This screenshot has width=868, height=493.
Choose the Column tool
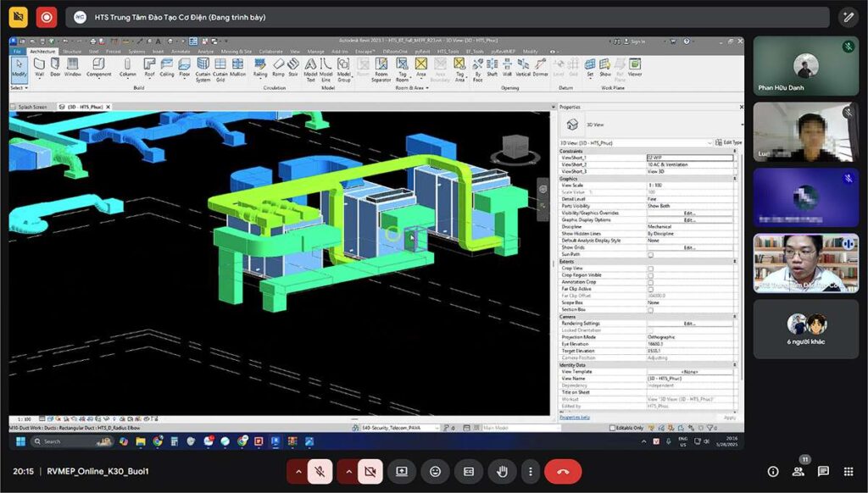point(127,67)
